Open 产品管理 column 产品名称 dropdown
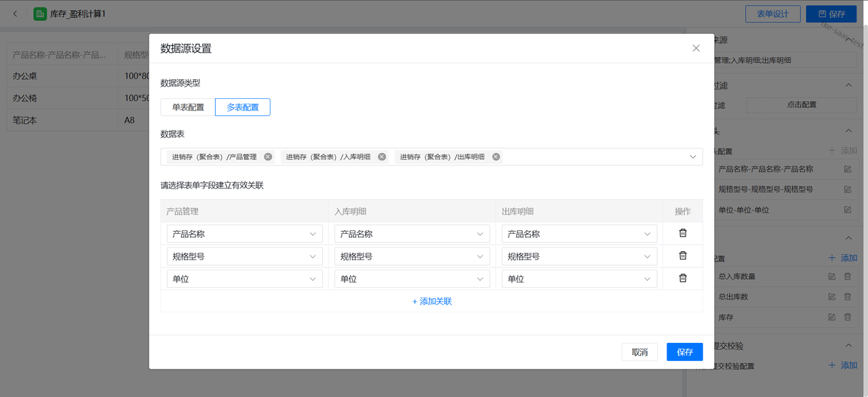The width and height of the screenshot is (868, 397). click(244, 234)
